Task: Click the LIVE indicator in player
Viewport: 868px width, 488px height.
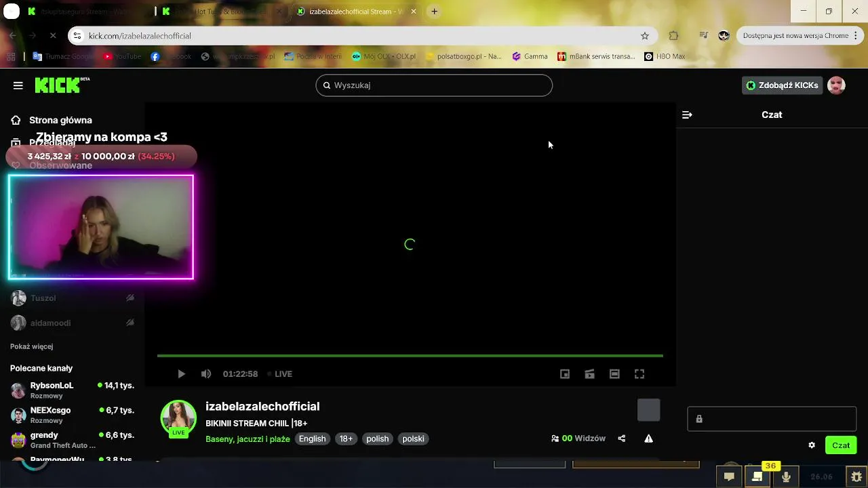Action: [279, 374]
